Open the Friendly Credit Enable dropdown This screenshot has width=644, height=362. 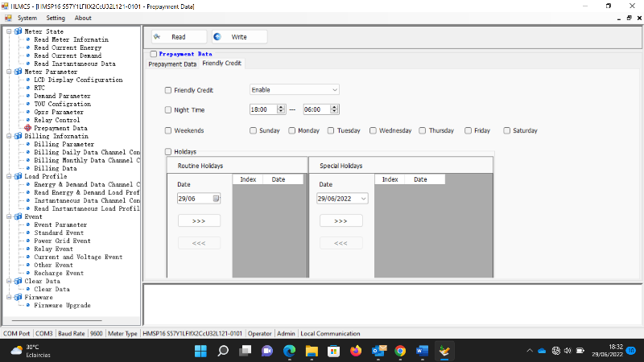294,90
